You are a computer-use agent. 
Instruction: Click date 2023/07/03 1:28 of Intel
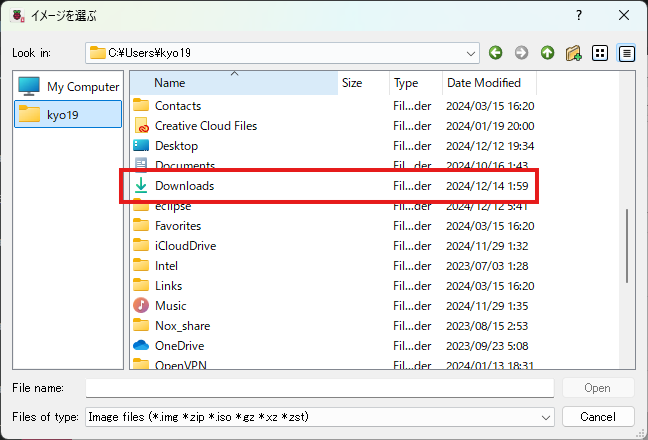(487, 266)
